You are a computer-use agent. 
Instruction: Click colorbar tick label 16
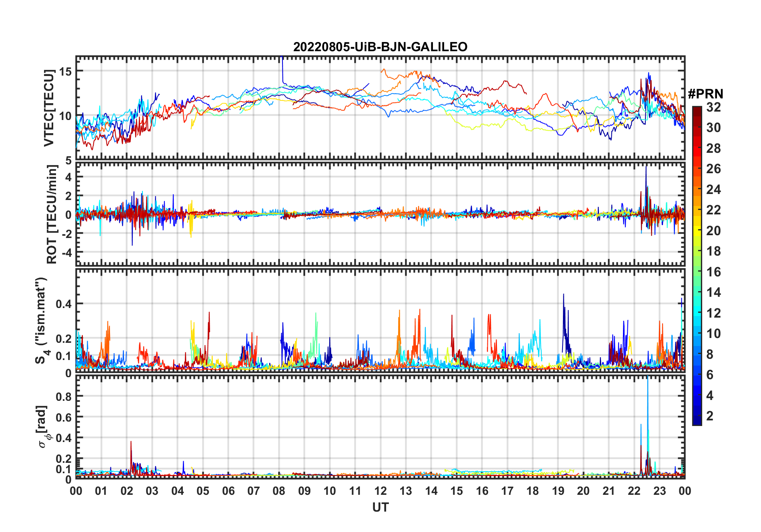click(713, 272)
